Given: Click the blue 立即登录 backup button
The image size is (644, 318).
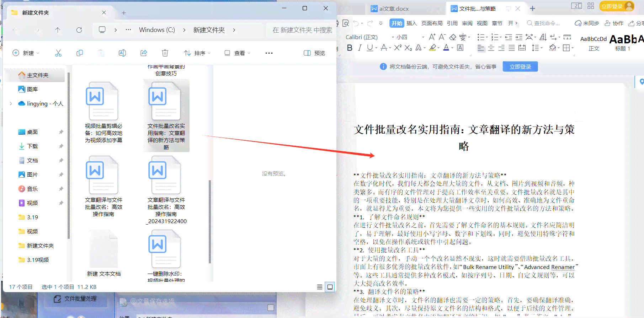Looking at the screenshot, I should tap(520, 66).
